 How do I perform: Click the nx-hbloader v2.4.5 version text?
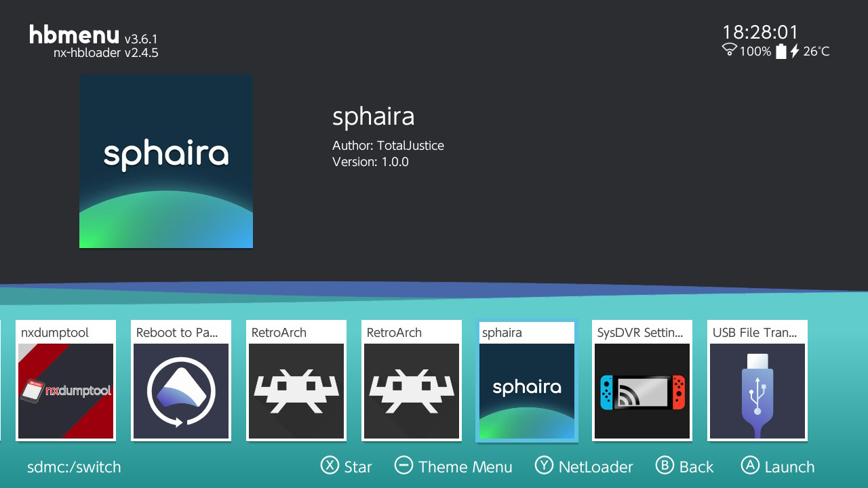tap(106, 53)
